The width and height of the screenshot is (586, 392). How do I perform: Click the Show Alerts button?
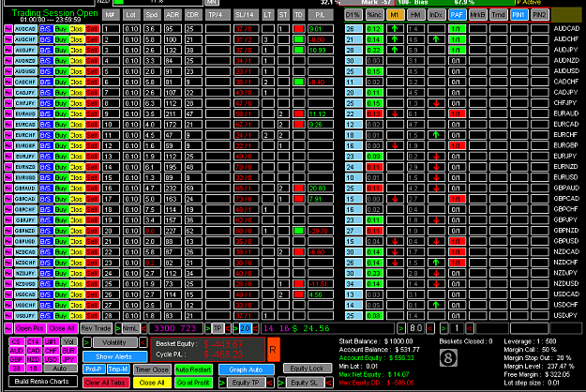pyautogui.click(x=114, y=356)
